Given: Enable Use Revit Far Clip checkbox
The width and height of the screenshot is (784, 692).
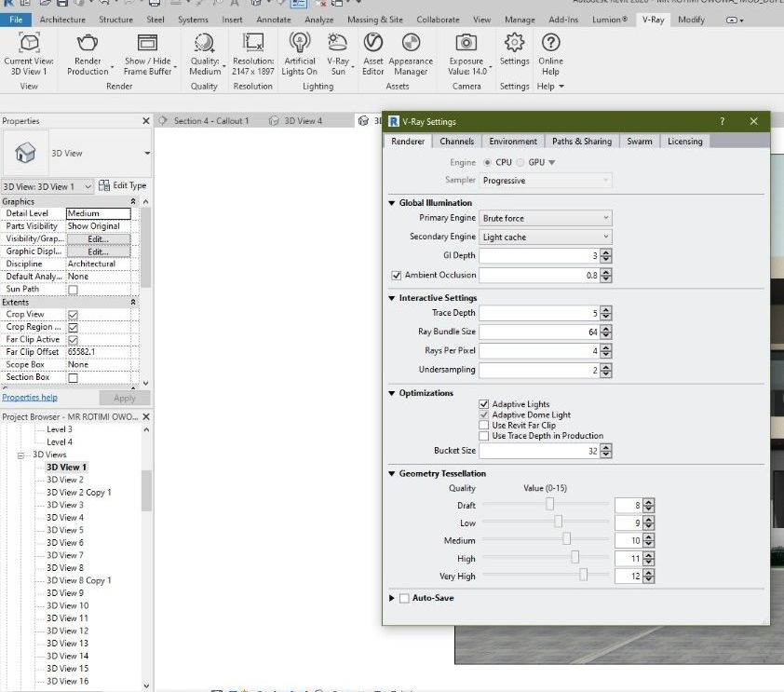Looking at the screenshot, I should (x=483, y=425).
